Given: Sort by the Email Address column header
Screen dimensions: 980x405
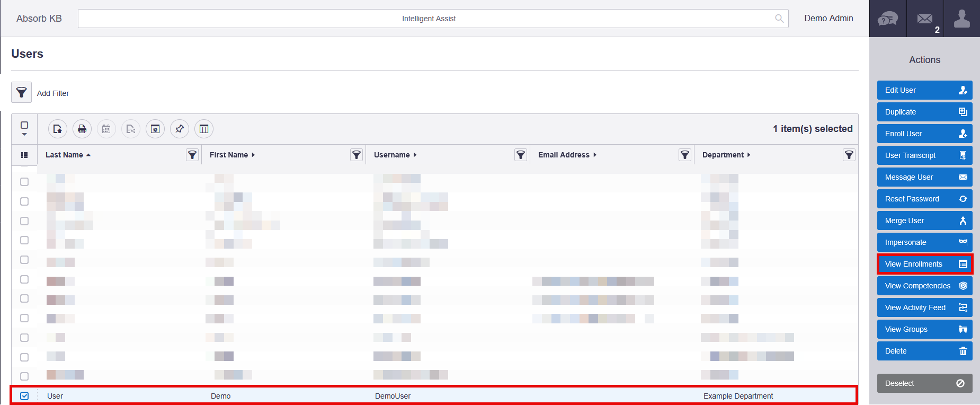Looking at the screenshot, I should [x=564, y=155].
